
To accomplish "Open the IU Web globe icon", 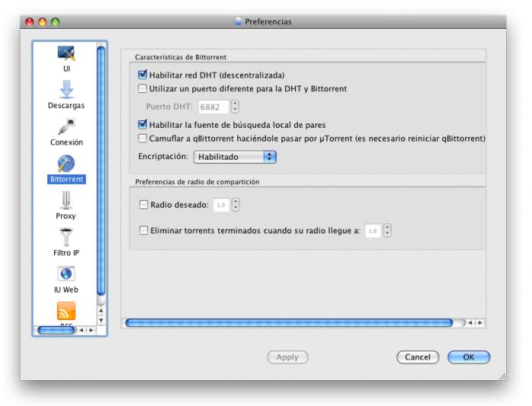I will click(x=66, y=274).
